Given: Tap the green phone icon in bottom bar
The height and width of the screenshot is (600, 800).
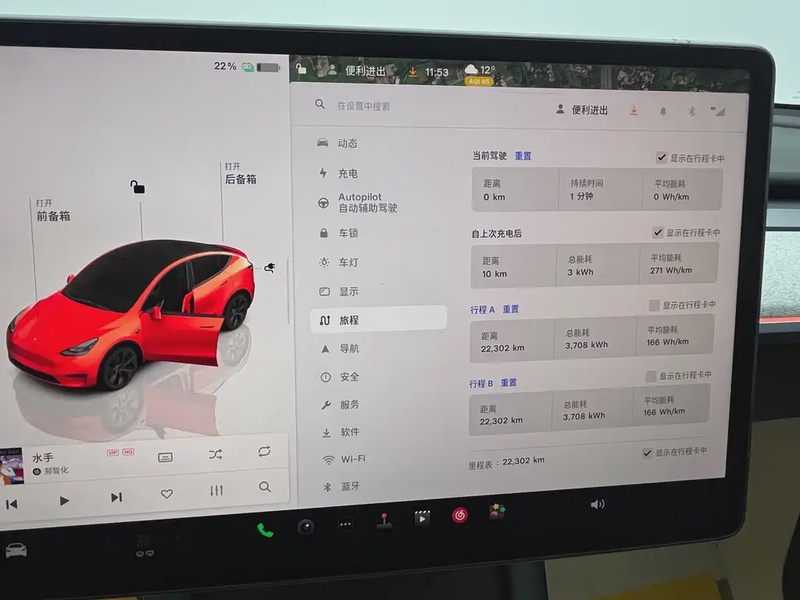Looking at the screenshot, I should tap(265, 529).
